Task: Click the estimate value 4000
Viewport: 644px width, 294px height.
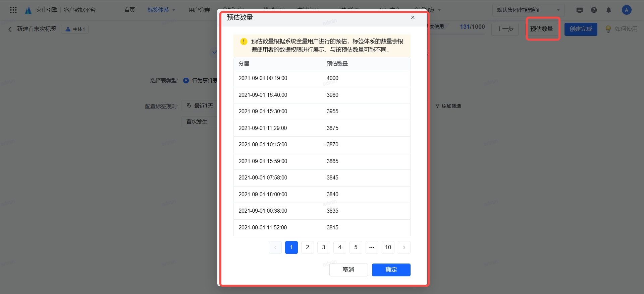Action: (332, 78)
